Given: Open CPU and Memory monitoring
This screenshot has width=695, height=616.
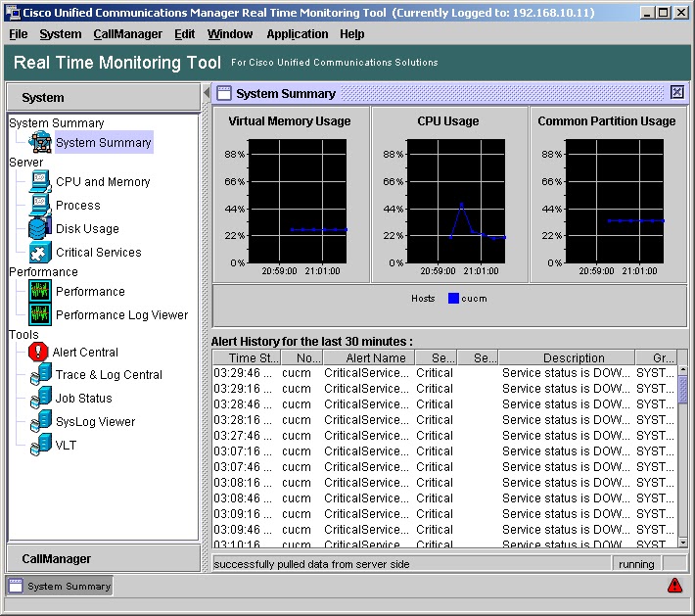Looking at the screenshot, I should pyautogui.click(x=103, y=182).
